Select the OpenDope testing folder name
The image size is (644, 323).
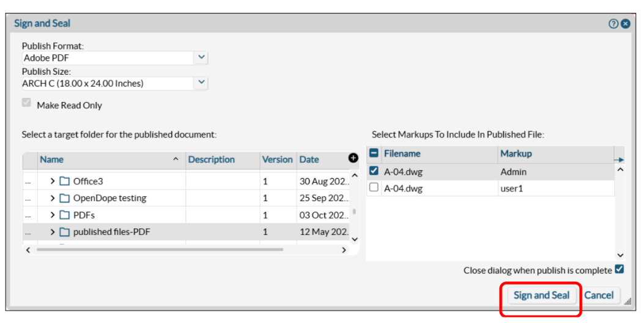(x=109, y=198)
